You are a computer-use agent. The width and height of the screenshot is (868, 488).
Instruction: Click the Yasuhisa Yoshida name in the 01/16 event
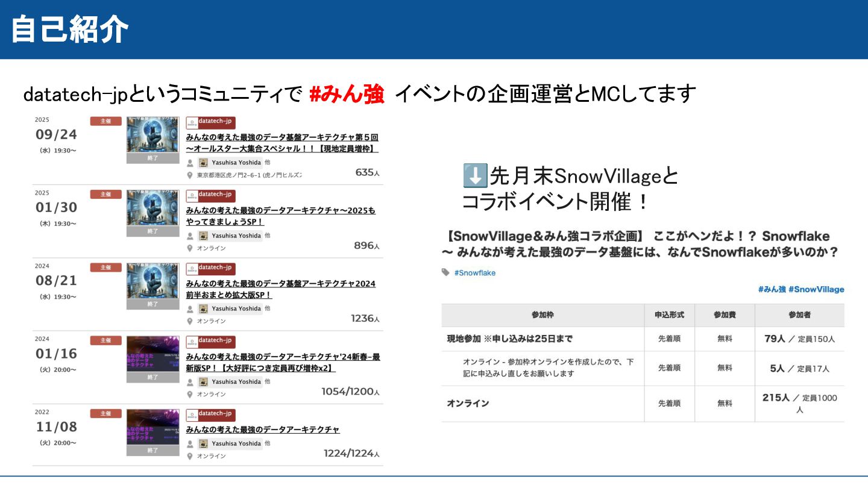(x=236, y=382)
